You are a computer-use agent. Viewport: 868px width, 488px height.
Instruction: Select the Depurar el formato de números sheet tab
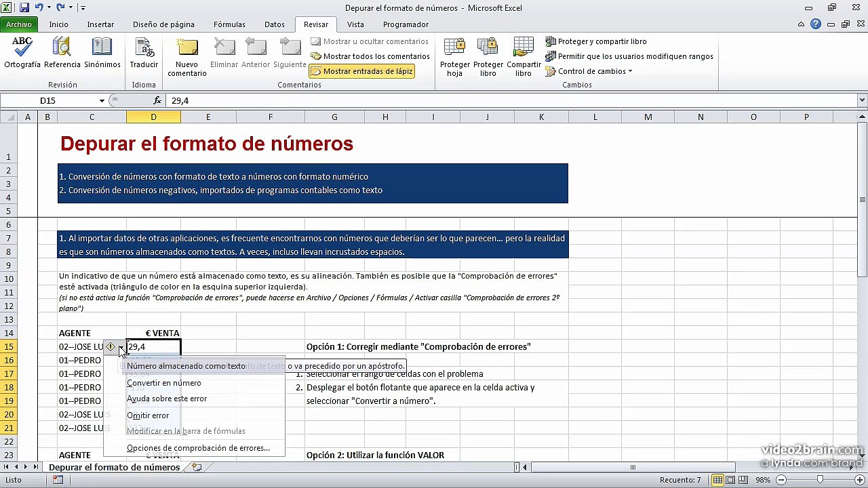click(114, 467)
